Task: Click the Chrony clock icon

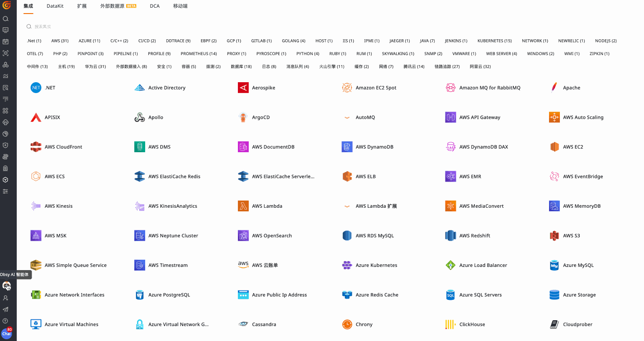Action: [x=347, y=324]
